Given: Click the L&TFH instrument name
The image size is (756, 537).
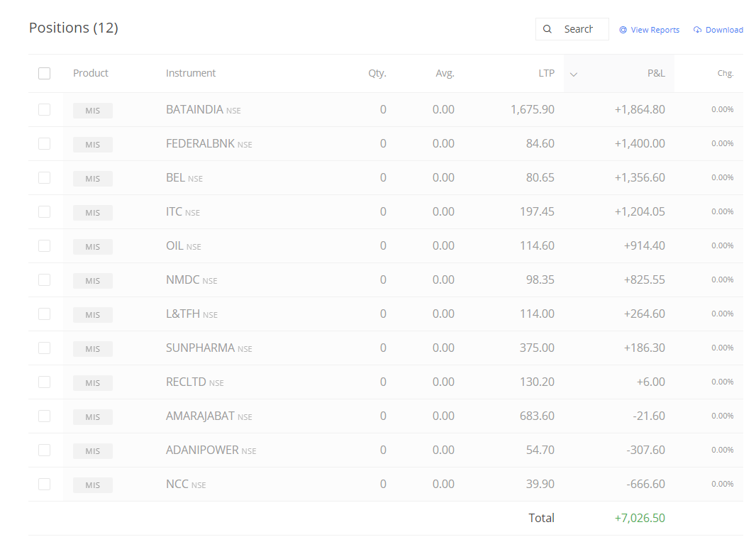Looking at the screenshot, I should pyautogui.click(x=183, y=314).
